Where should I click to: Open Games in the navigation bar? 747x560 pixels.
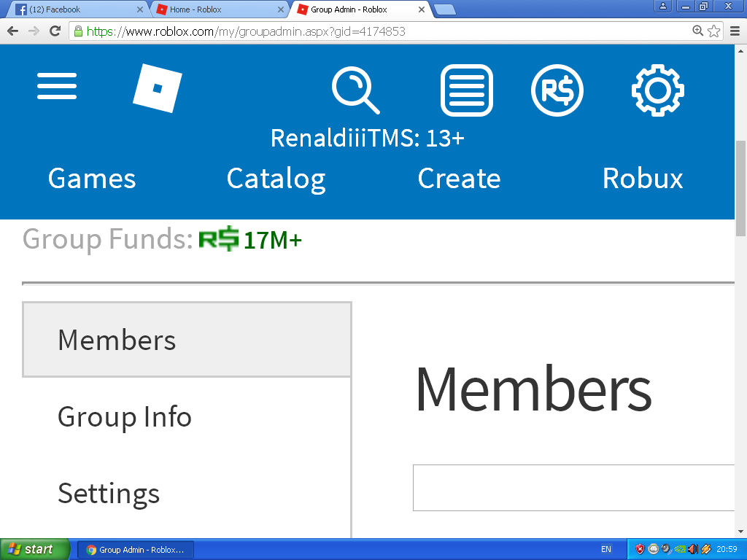92,179
